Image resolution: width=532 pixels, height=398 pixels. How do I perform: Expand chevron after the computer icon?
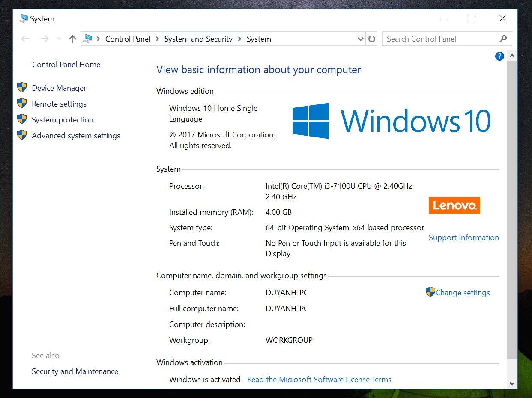click(98, 39)
